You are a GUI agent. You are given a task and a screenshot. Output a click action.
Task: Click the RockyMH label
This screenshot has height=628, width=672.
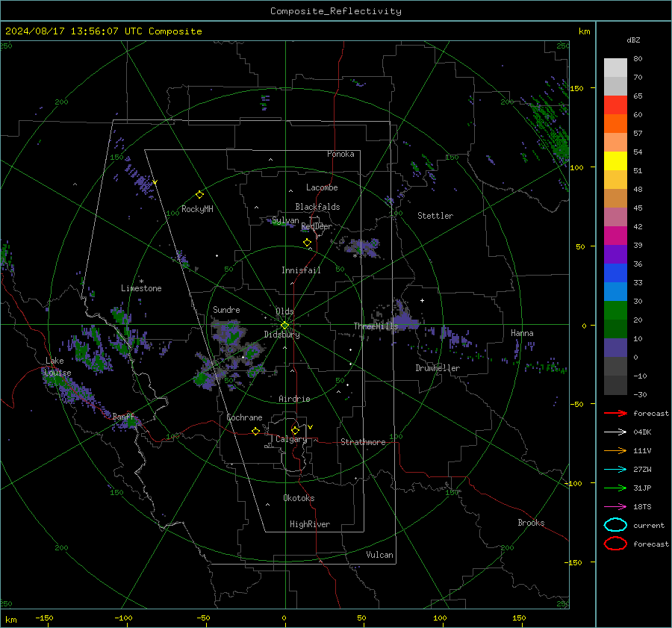click(x=197, y=209)
